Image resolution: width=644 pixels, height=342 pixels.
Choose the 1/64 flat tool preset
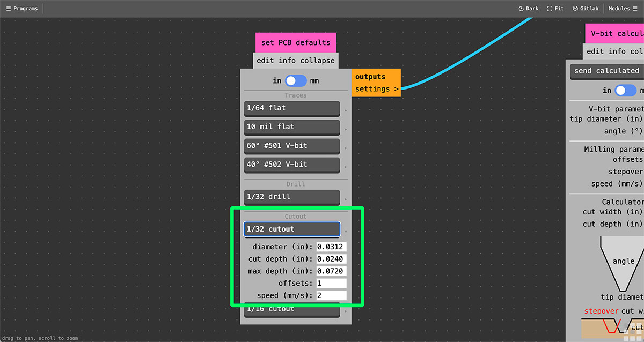(x=292, y=108)
